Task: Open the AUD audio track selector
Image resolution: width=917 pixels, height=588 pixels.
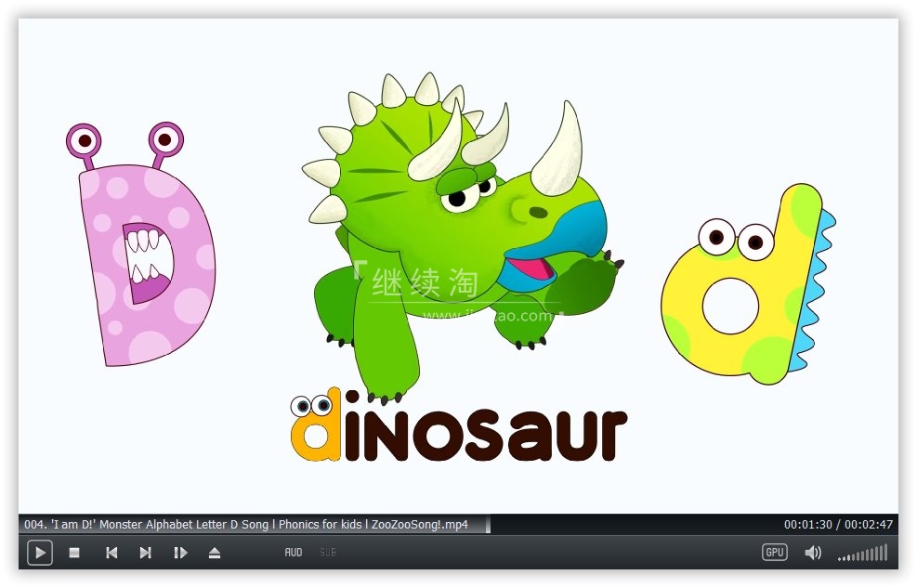Action: pos(294,553)
